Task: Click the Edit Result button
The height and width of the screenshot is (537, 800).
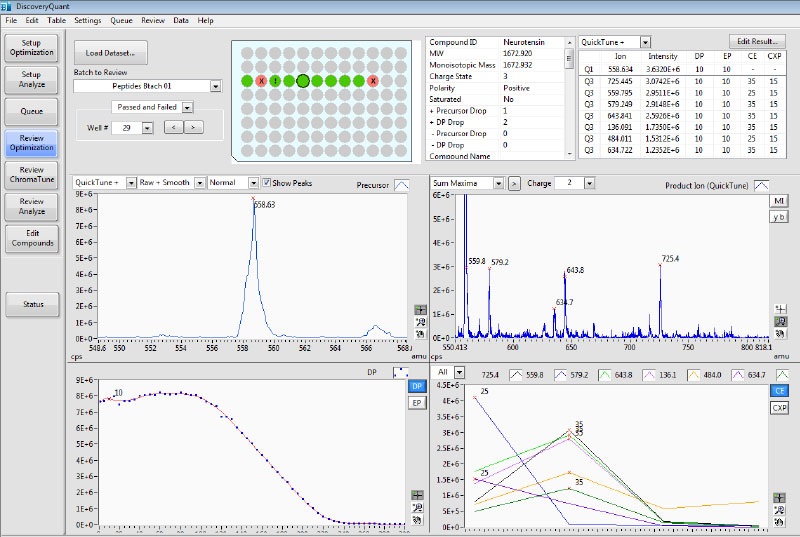Action: click(756, 41)
